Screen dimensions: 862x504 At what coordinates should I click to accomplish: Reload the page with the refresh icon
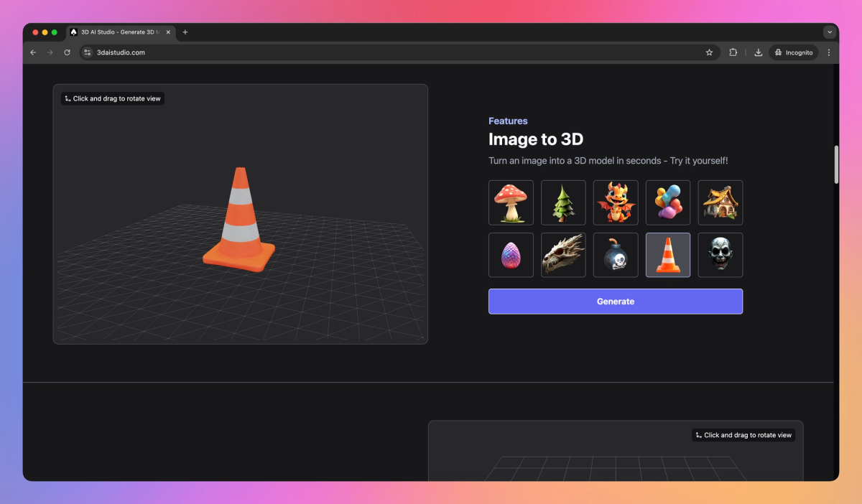pyautogui.click(x=67, y=52)
